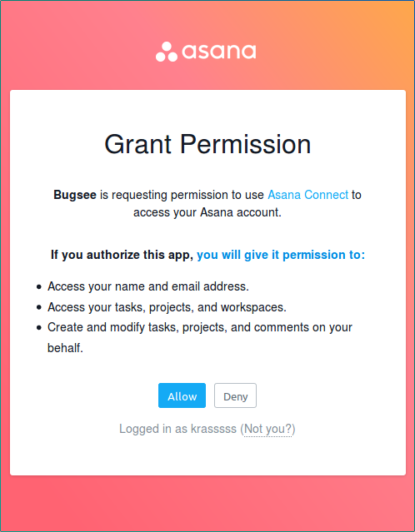This screenshot has height=532, width=415.
Task: Allow Bugsee to access the account
Action: pos(182,395)
